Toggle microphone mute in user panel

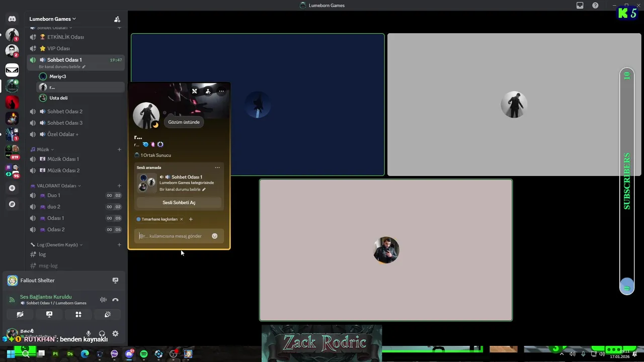tap(89, 333)
